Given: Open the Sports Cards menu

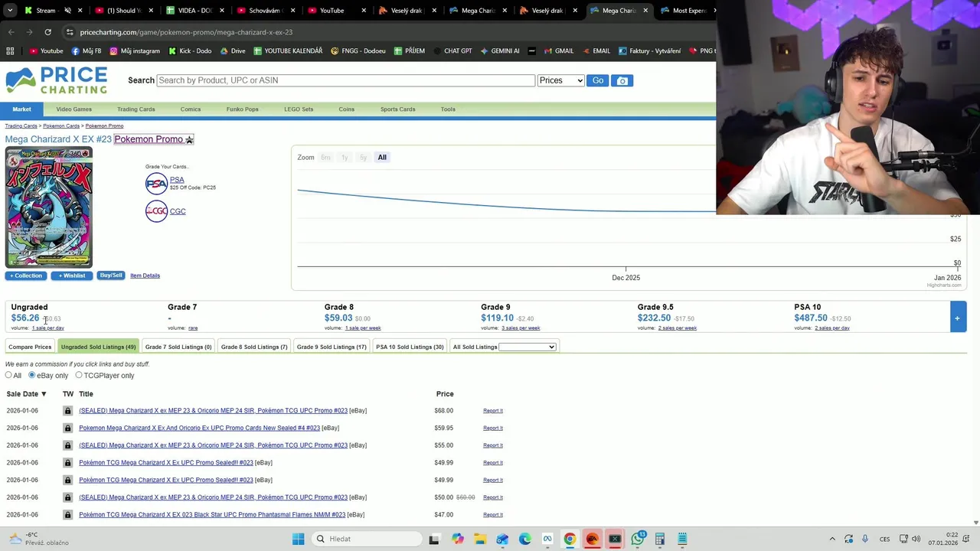Looking at the screenshot, I should [397, 109].
